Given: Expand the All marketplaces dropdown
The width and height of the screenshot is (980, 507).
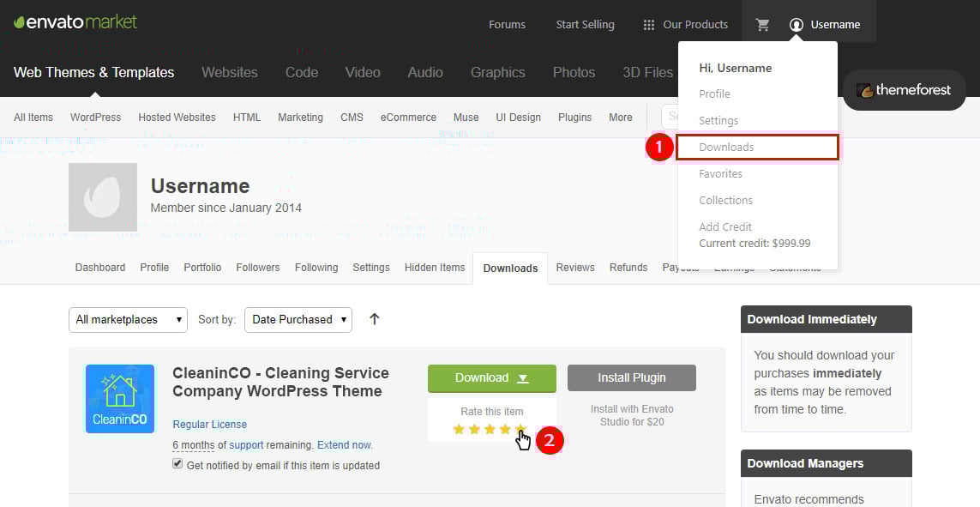Looking at the screenshot, I should (128, 319).
